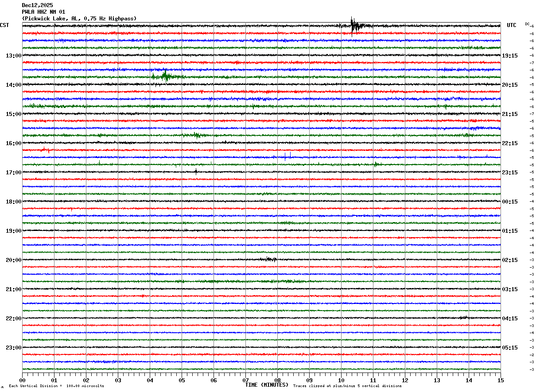Click the "13" minute tick label
536x392 pixels.
(437, 380)
